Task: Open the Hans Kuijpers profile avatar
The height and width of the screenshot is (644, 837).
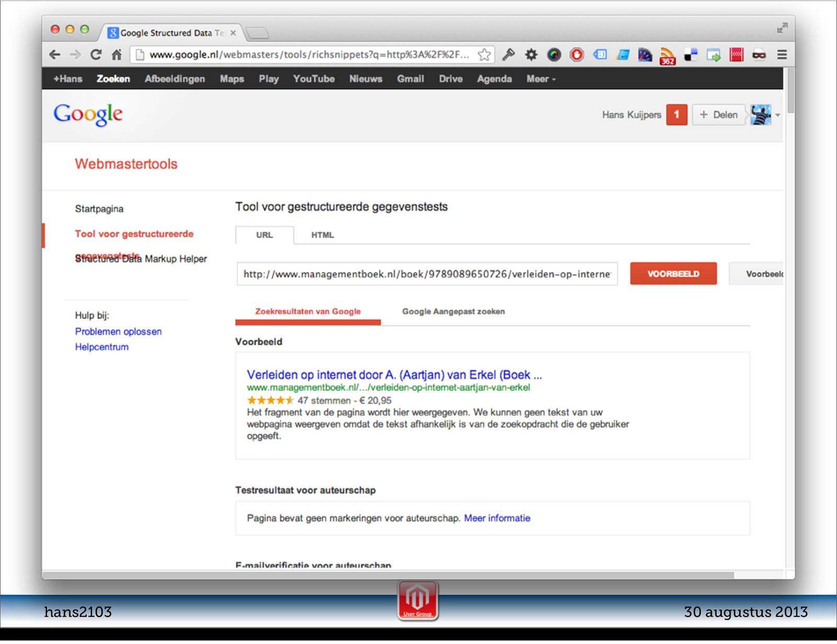Action: (x=761, y=114)
